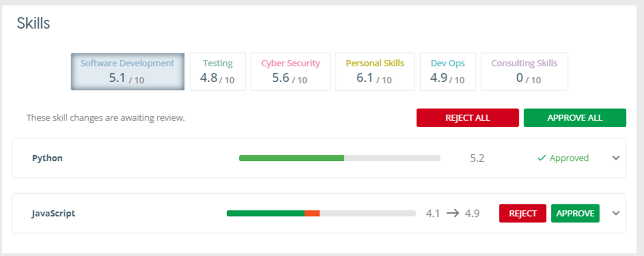The image size is (644, 256).
Task: Click the arrow between 4.1 and 4.9
Action: pyautogui.click(x=453, y=213)
